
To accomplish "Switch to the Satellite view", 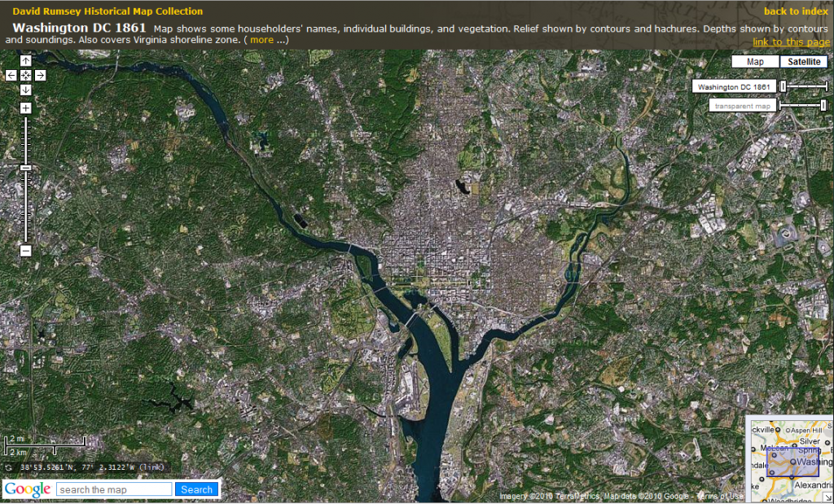I will click(x=804, y=62).
